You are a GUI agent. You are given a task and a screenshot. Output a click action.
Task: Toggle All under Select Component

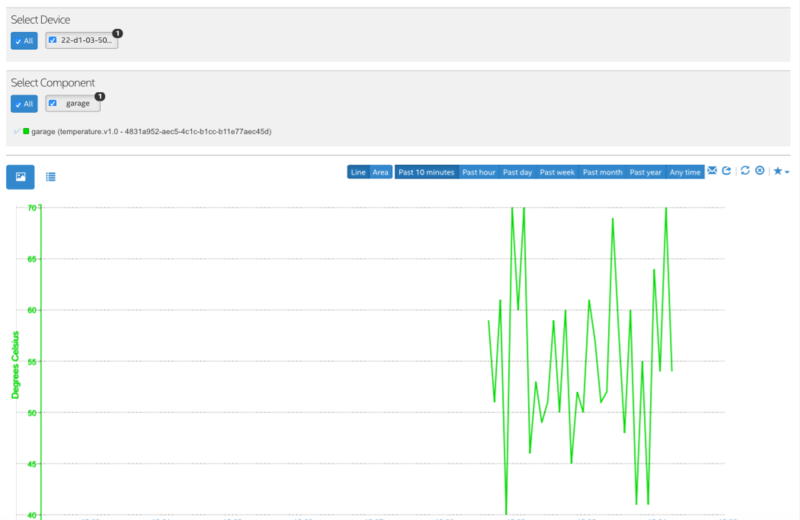24,104
